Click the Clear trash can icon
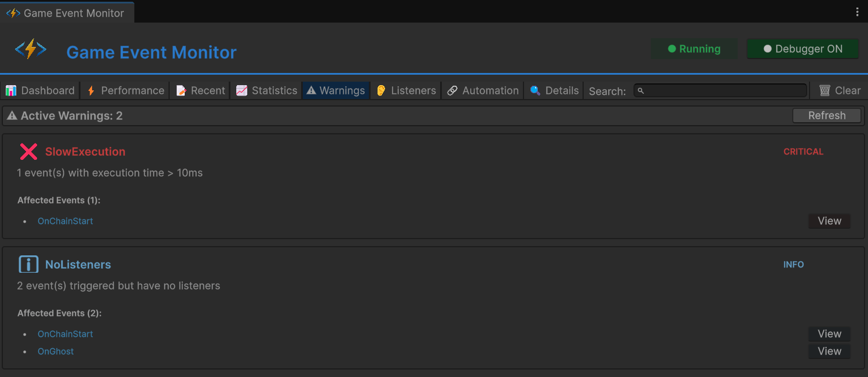Screen dimensions: 868x377 click(825, 90)
